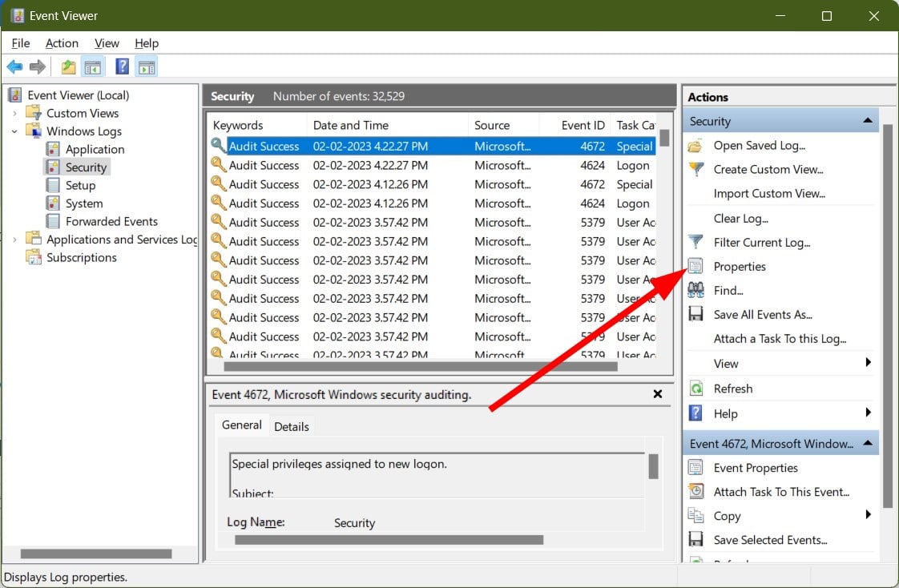Screen dimensions: 899x588
Task: Open the File menu
Action: click(x=21, y=43)
